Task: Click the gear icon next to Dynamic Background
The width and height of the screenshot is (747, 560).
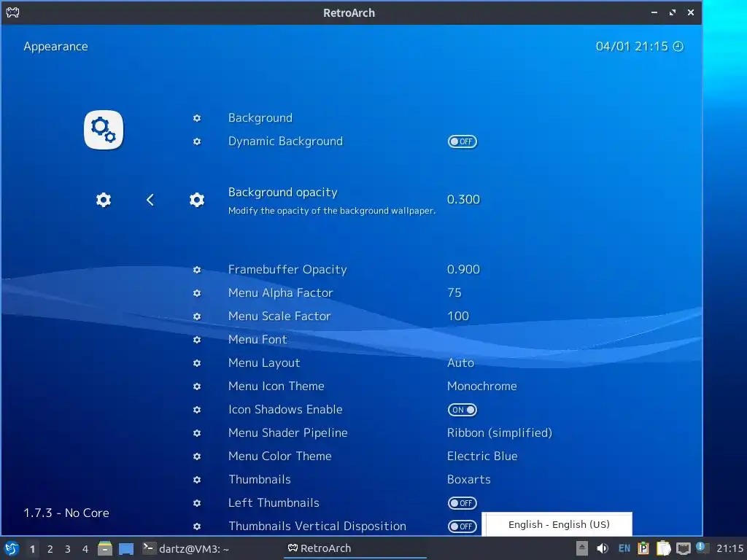Action: point(197,141)
